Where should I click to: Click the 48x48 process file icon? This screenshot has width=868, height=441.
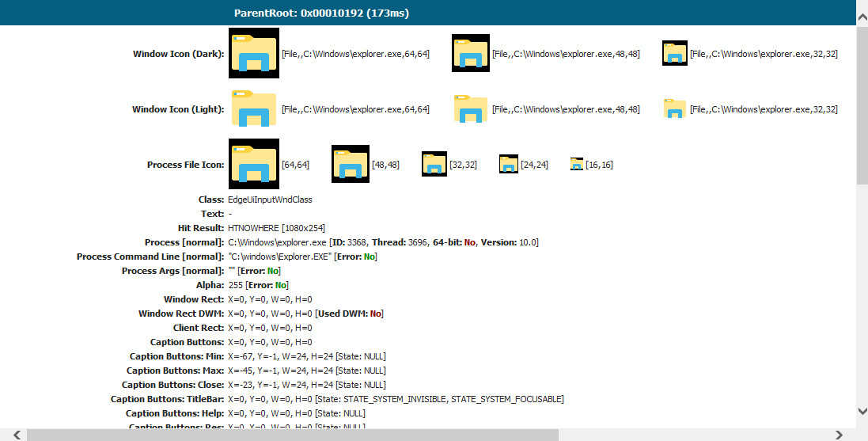click(351, 164)
